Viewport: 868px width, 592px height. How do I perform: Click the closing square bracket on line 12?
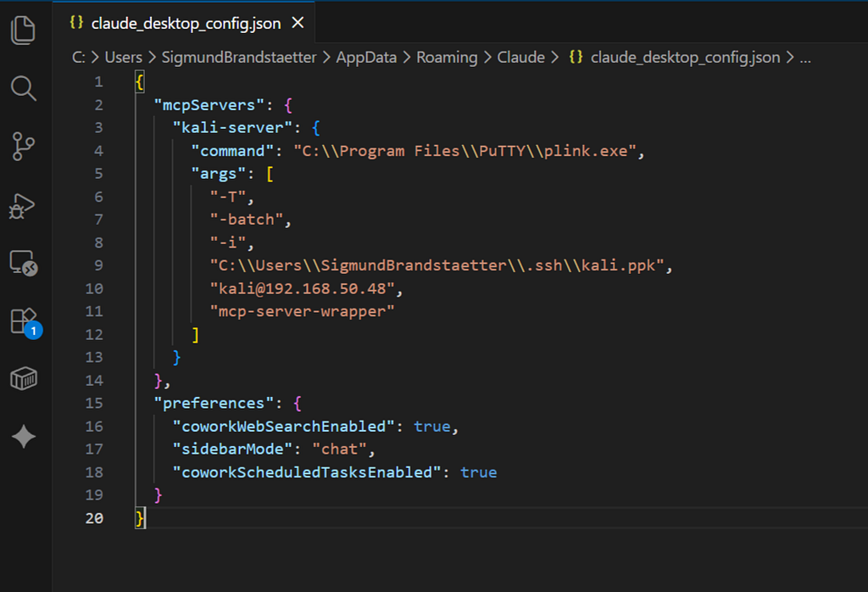pyautogui.click(x=195, y=334)
